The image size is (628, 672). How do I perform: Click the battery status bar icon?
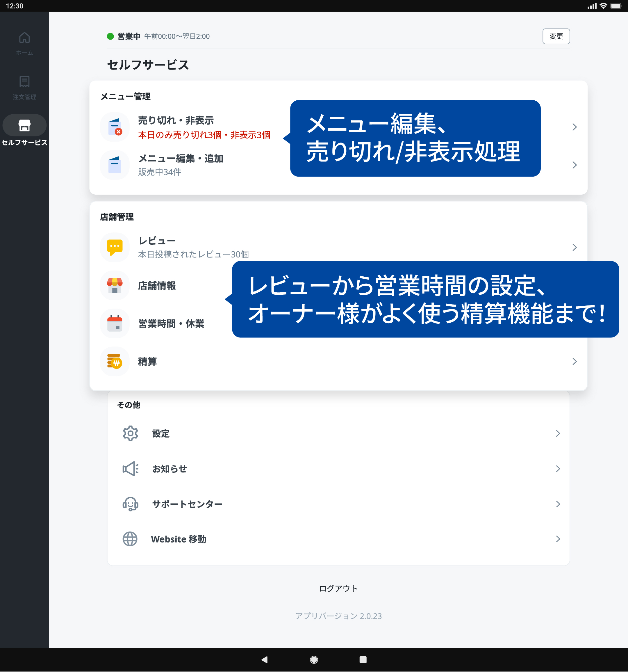616,6
